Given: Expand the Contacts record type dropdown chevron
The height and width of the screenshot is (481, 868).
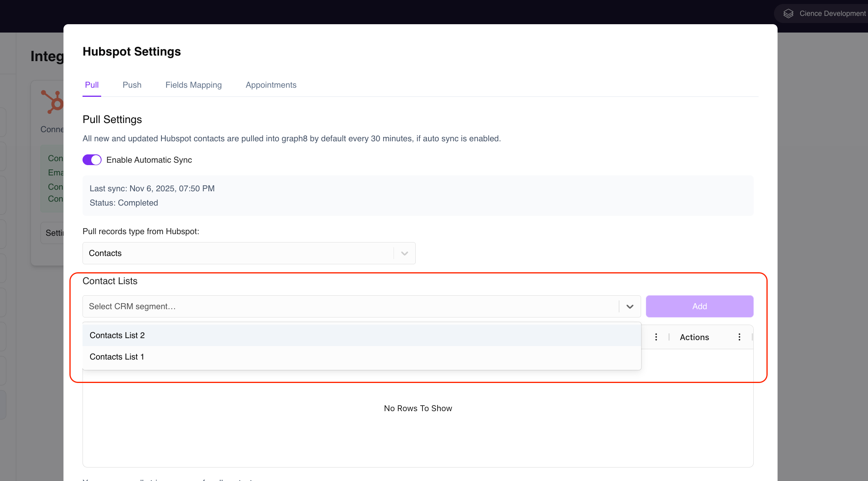Looking at the screenshot, I should point(405,253).
